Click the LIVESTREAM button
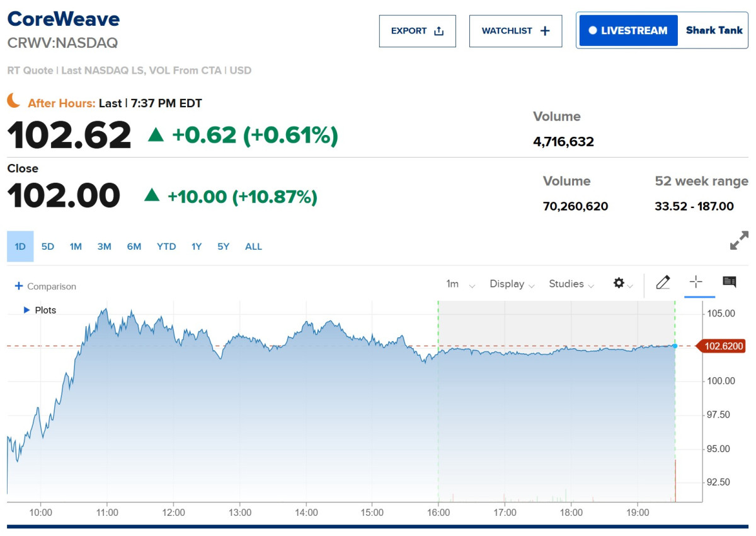This screenshot has width=756, height=536. click(x=629, y=30)
